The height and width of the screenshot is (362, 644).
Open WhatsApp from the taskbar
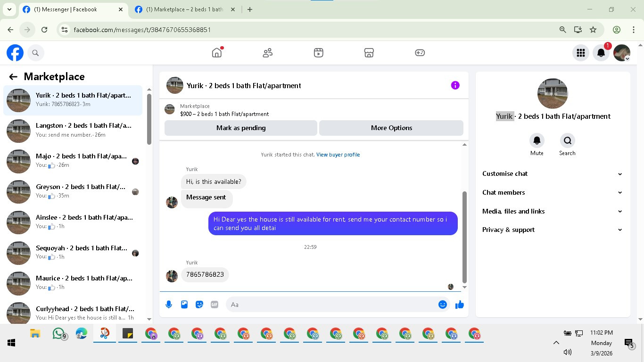coord(58,334)
